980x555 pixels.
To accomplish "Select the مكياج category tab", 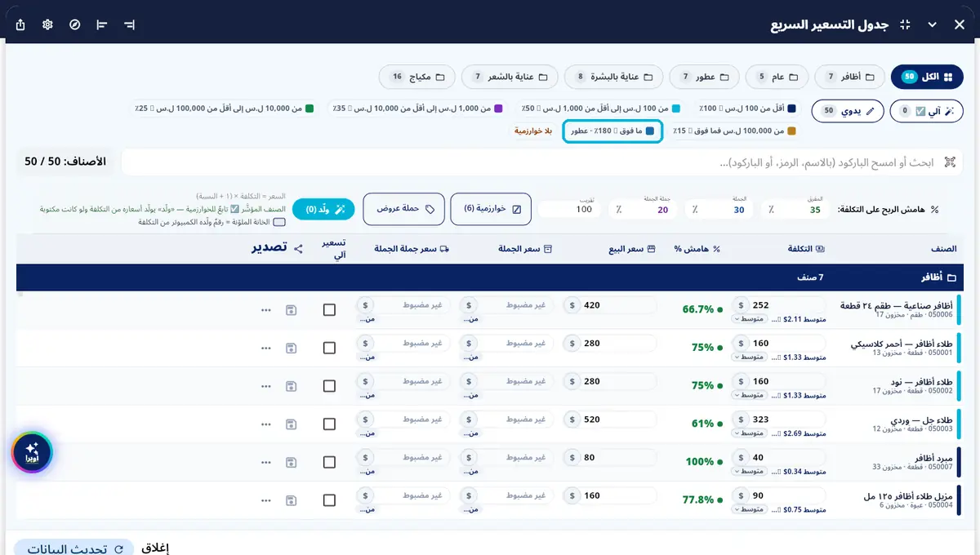I will (x=417, y=78).
